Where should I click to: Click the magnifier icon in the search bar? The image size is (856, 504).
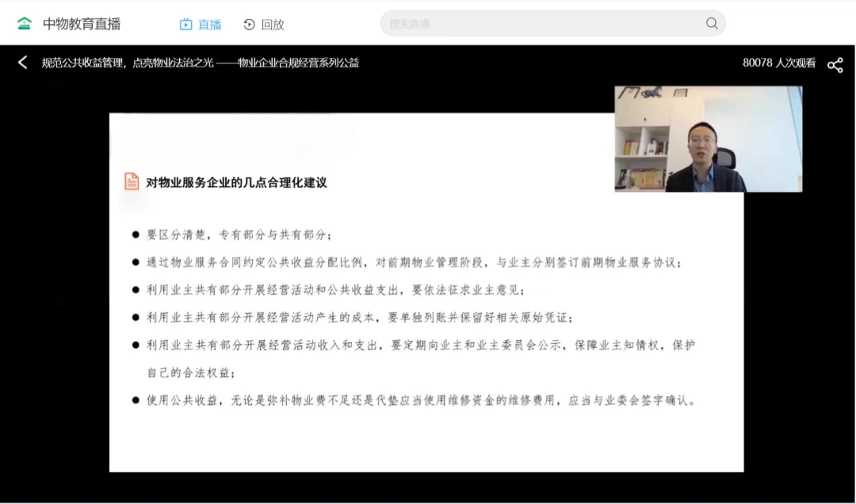pyautogui.click(x=711, y=24)
